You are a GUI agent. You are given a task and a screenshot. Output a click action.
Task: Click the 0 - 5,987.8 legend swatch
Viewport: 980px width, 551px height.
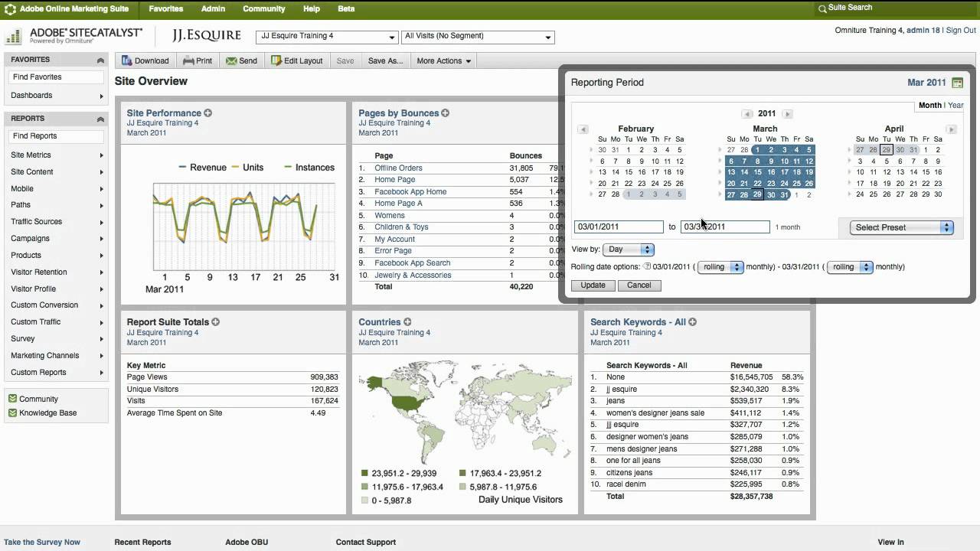[x=364, y=500]
